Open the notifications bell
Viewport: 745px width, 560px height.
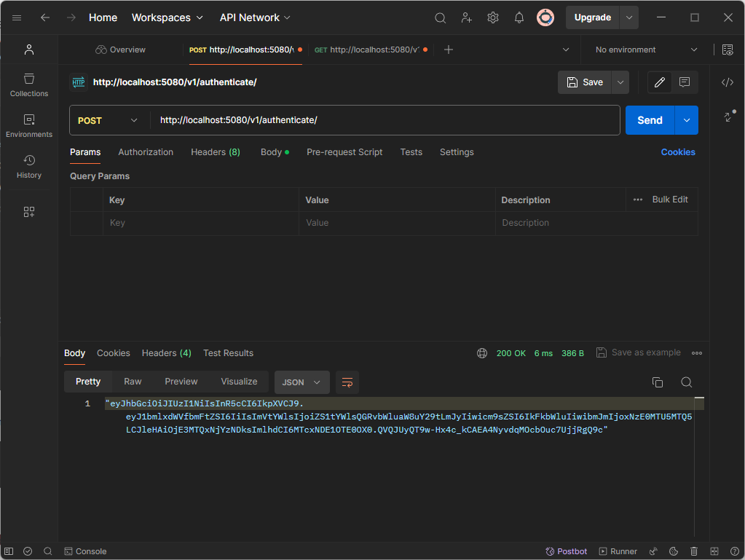pyautogui.click(x=519, y=18)
